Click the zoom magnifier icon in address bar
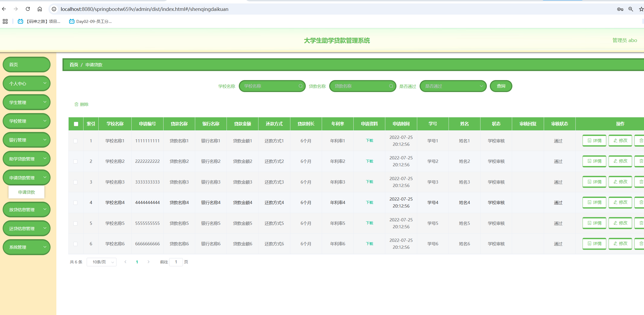This screenshot has height=315, width=644. click(631, 9)
